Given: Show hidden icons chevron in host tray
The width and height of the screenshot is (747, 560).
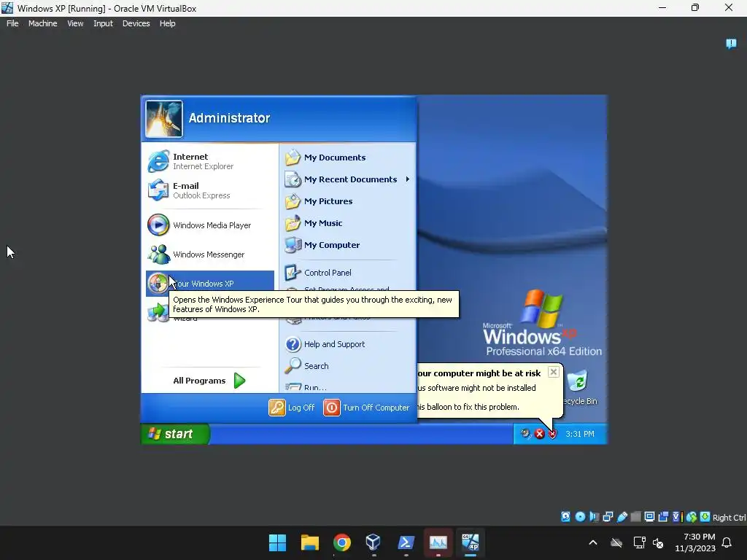Looking at the screenshot, I should click(x=593, y=542).
